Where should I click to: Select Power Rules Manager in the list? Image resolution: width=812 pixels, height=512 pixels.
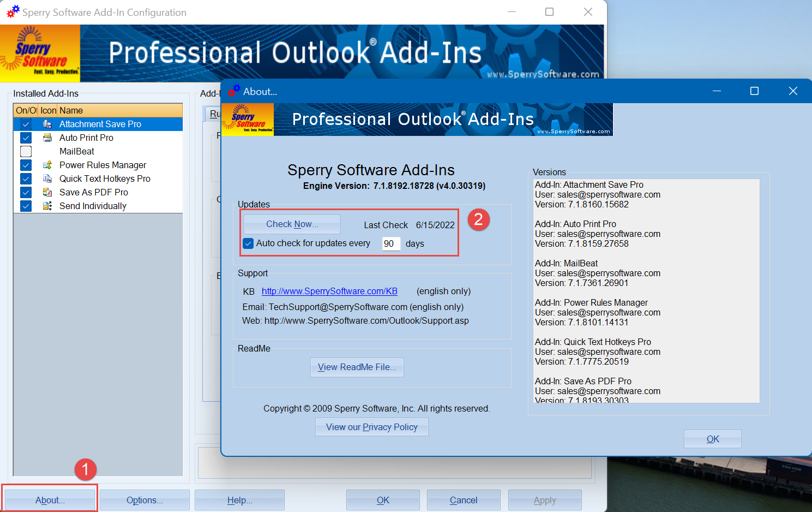[x=98, y=165]
